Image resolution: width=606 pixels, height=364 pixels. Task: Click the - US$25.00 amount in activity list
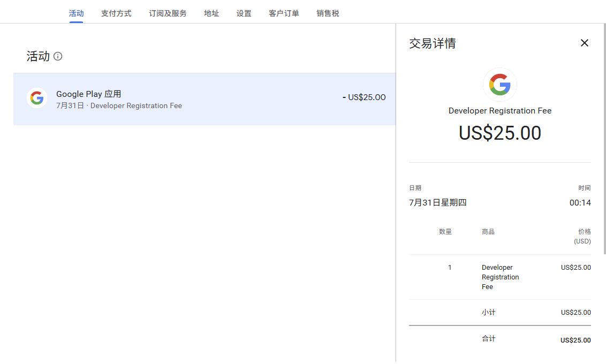[x=364, y=97]
